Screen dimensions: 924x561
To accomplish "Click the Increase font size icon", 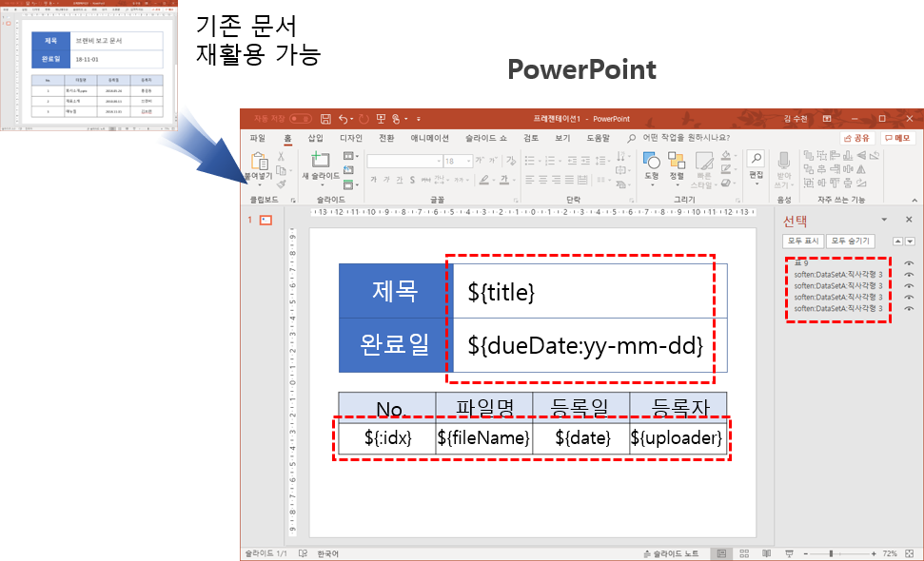I will click(x=480, y=160).
